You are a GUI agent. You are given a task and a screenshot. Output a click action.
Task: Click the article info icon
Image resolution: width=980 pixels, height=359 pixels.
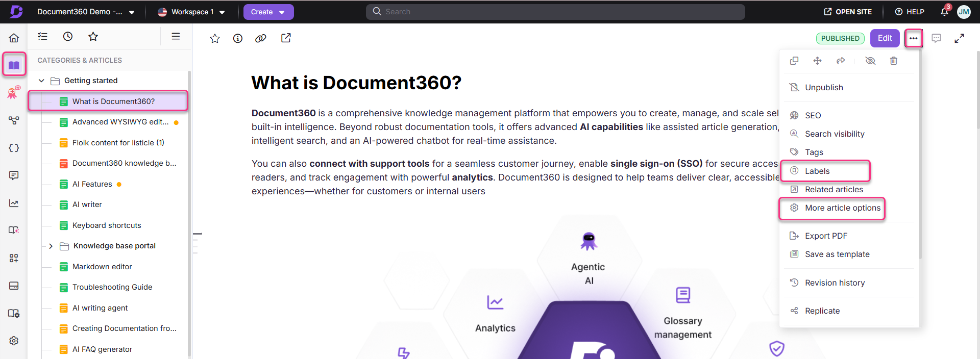pos(237,38)
